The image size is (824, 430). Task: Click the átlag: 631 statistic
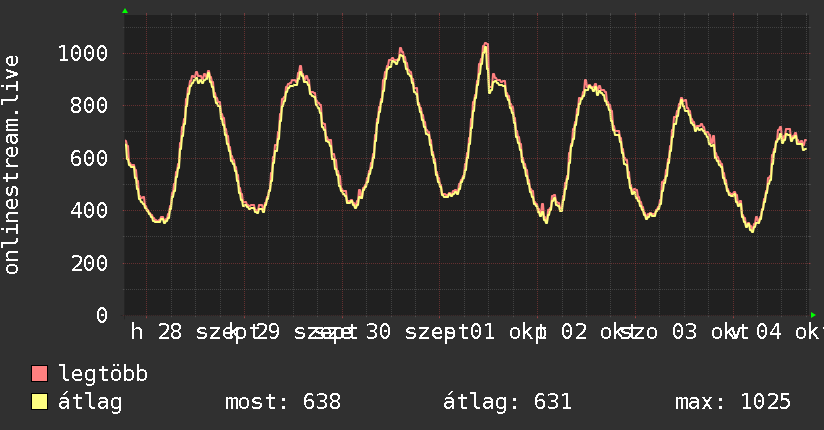[507, 402]
